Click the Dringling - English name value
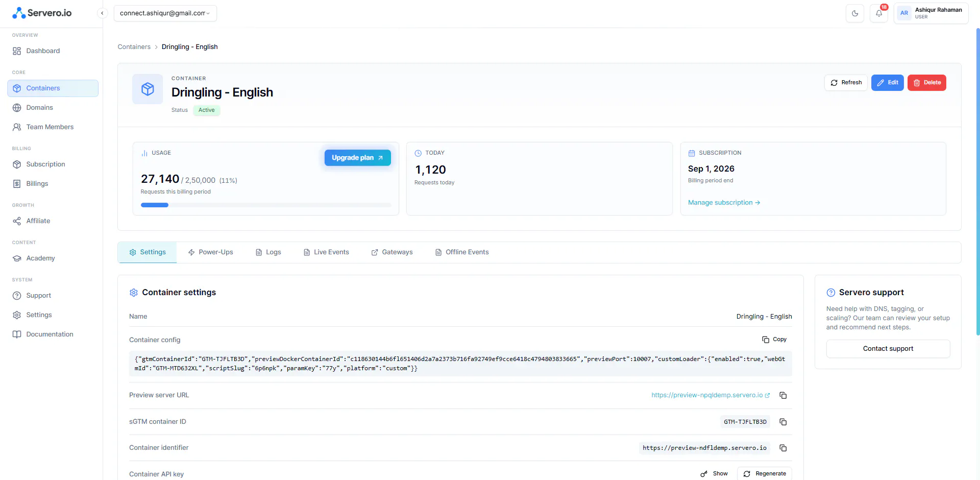 click(764, 317)
